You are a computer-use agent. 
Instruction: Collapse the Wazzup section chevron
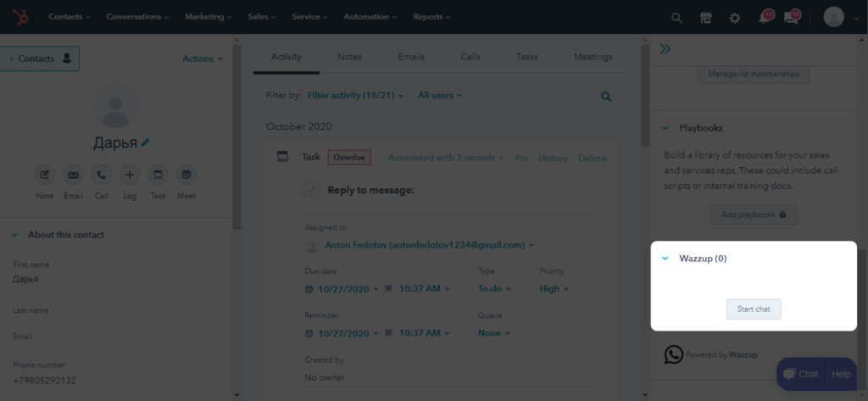(x=665, y=259)
